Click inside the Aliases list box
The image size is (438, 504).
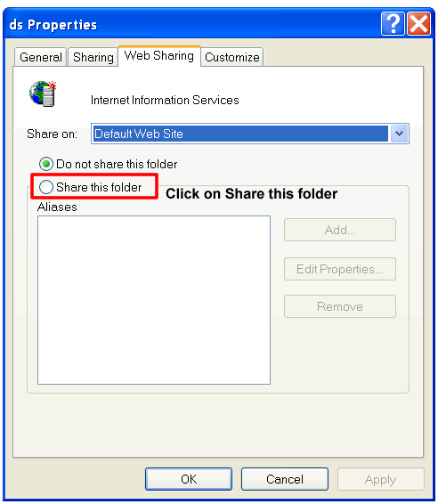tap(154, 300)
